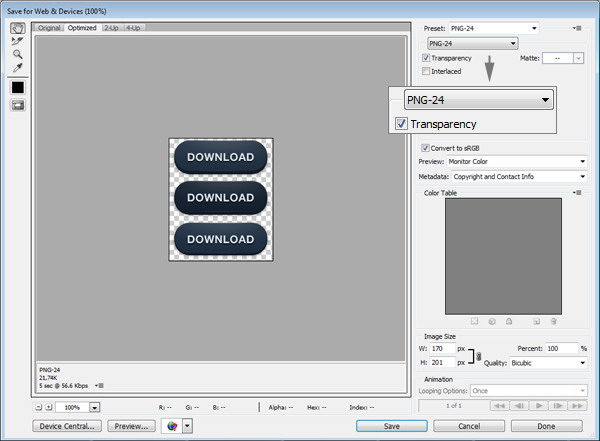Go to last animation frame

(577, 405)
